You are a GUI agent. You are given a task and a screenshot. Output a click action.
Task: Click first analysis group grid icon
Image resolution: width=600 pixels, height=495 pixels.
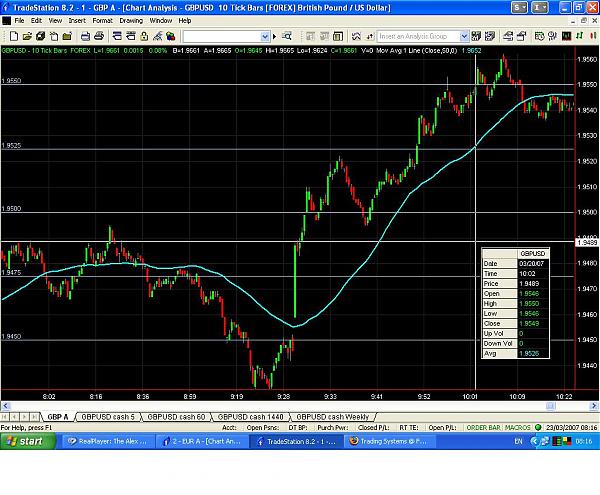point(476,36)
